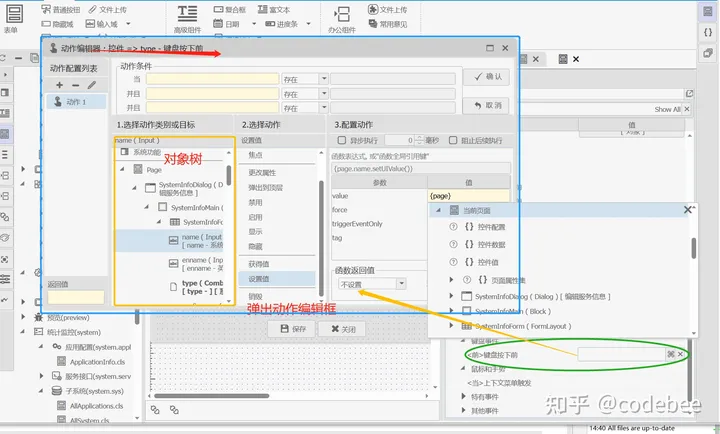Image resolution: width=720 pixels, height=434 pixels.
Task: Click the pencil edit icon in action list
Action: click(x=92, y=85)
